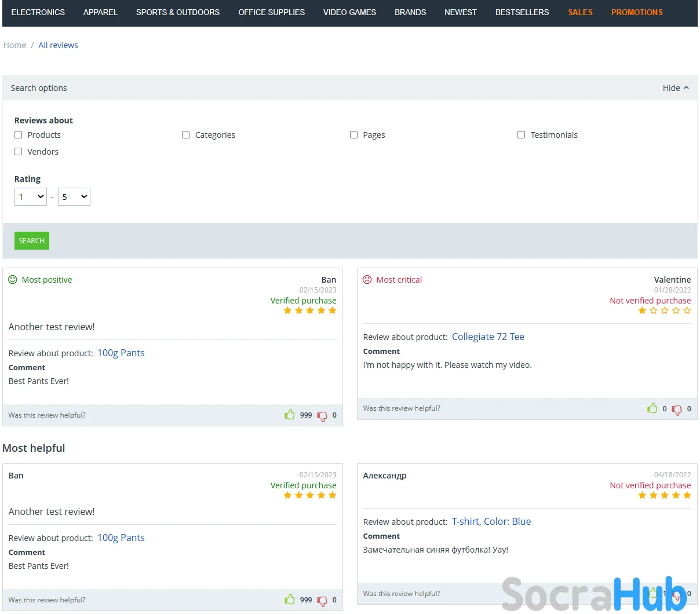700x614 pixels.
Task: Thumbs down Ban's review under Most helpful
Action: (322, 601)
